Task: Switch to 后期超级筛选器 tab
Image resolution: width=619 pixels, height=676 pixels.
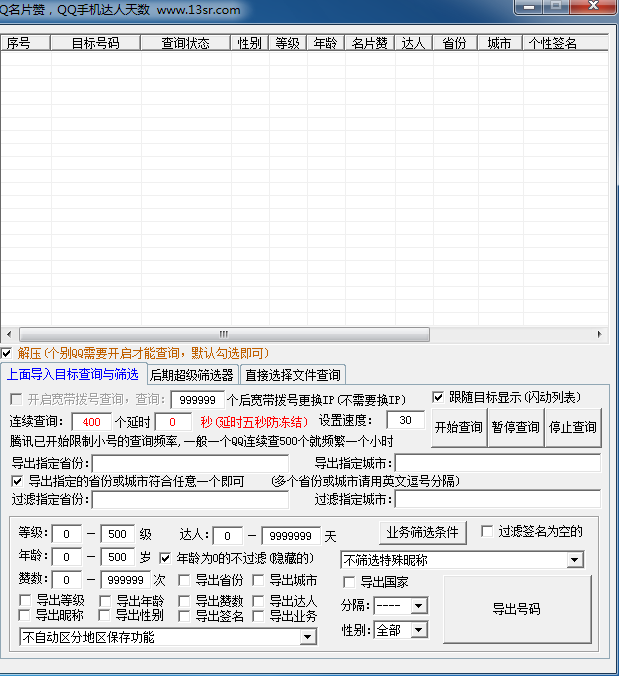Action: [191, 375]
